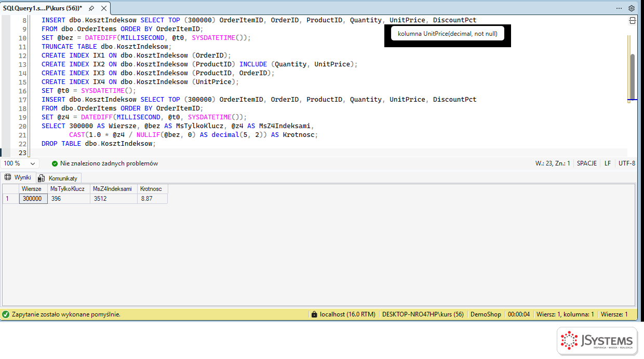Image resolution: width=644 pixels, height=359 pixels.
Task: Switch to the Komunikaty messages tab
Action: pos(58,178)
